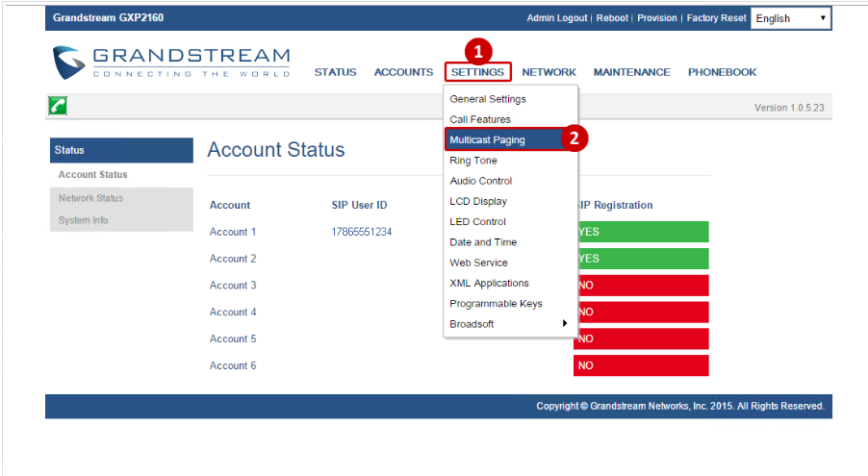
Task: Click the Account 4 row label
Action: tap(233, 313)
